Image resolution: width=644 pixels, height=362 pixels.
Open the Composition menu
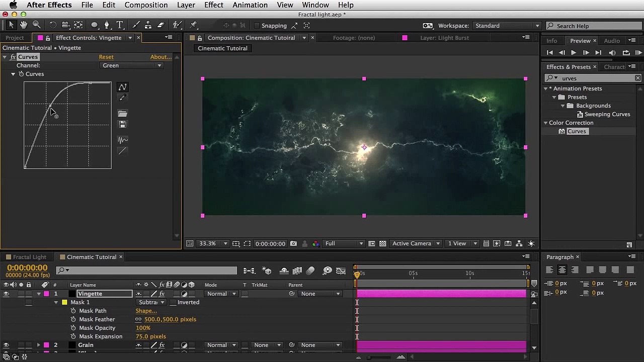[x=146, y=5]
